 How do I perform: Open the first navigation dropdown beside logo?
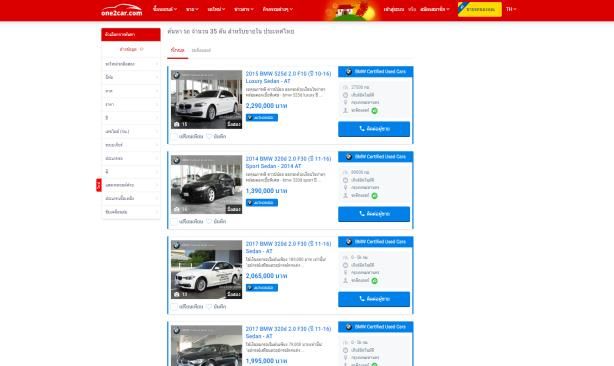click(165, 9)
